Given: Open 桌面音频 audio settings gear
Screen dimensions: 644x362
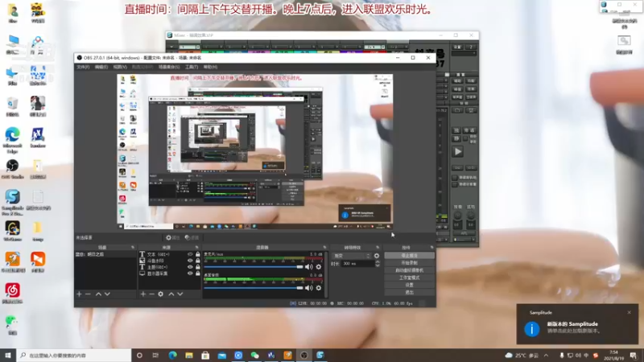Looking at the screenshot, I should (318, 288).
